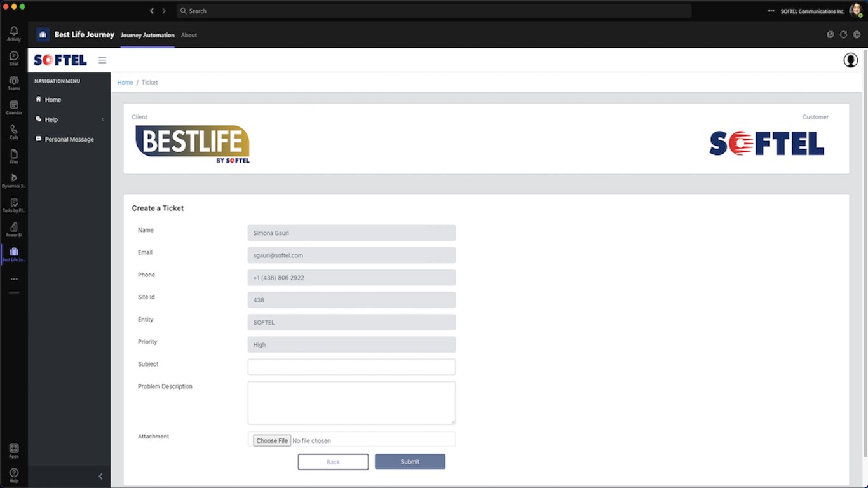Switch to the Journey Automation tab
868x488 pixels.
click(147, 35)
